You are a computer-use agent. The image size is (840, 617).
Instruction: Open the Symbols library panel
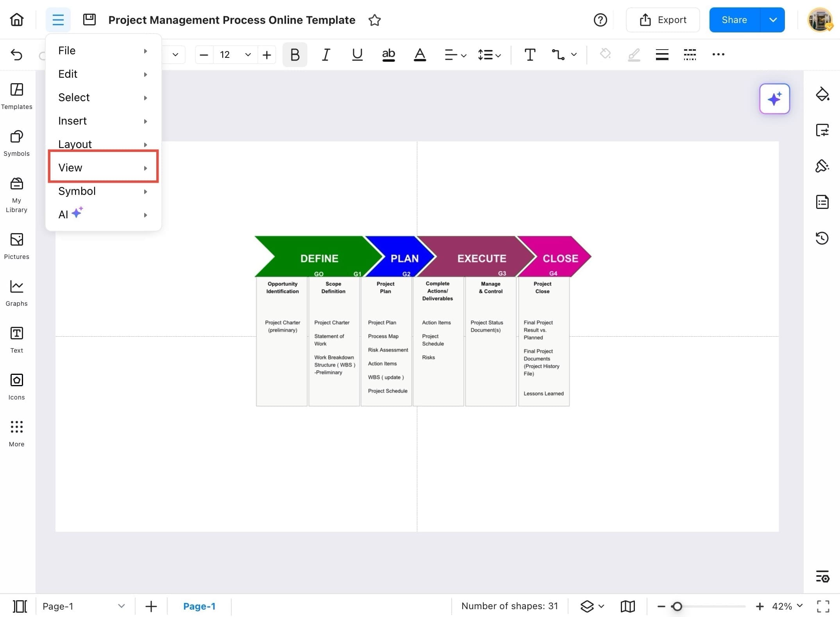tap(16, 143)
